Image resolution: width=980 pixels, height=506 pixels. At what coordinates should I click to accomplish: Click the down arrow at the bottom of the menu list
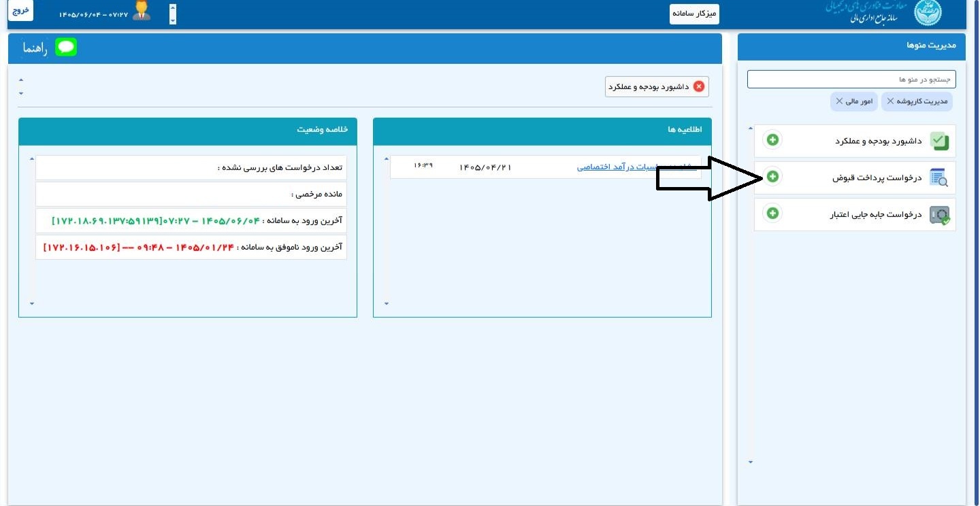click(x=751, y=462)
